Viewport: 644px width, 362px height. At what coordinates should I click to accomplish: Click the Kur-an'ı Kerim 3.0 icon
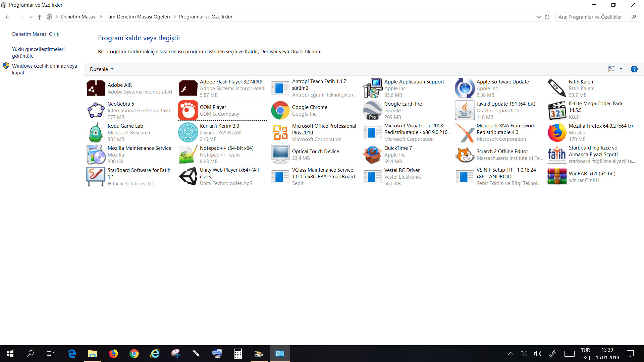click(x=188, y=133)
